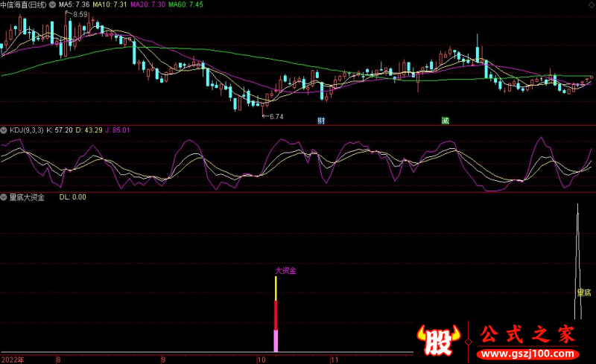
Task: Select the MA60 moving average label
Action: [x=185, y=4]
